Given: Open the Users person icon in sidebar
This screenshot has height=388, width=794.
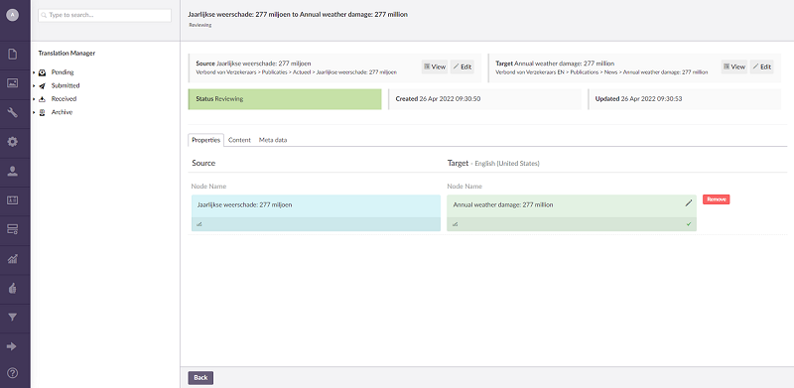Looking at the screenshot, I should pos(13,171).
